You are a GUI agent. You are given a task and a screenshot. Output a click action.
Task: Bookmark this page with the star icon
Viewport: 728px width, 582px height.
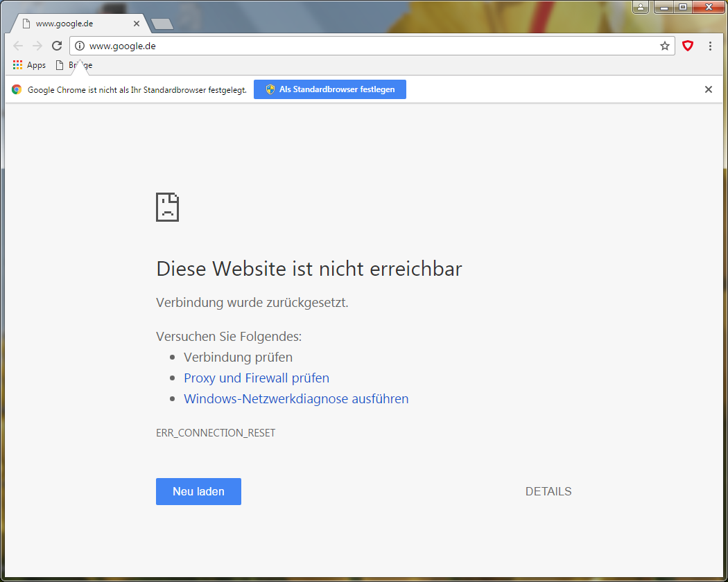(664, 46)
